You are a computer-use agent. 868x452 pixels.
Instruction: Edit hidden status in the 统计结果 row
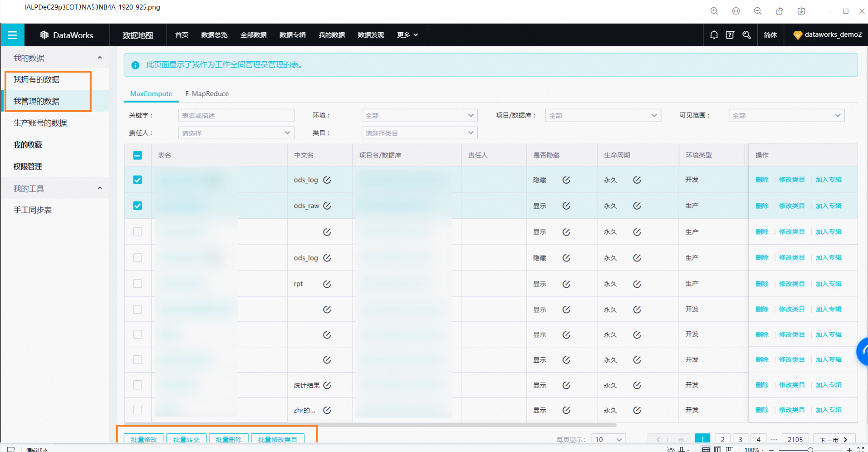566,385
